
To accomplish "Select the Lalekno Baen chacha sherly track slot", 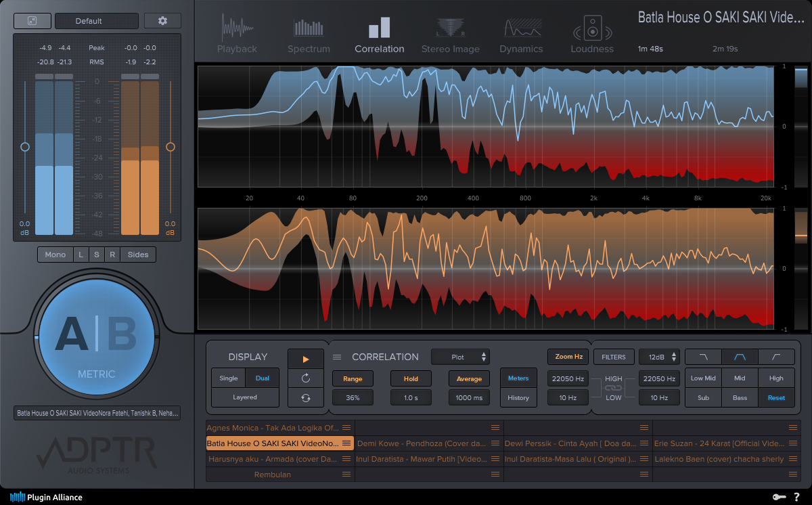I will pyautogui.click(x=727, y=459).
